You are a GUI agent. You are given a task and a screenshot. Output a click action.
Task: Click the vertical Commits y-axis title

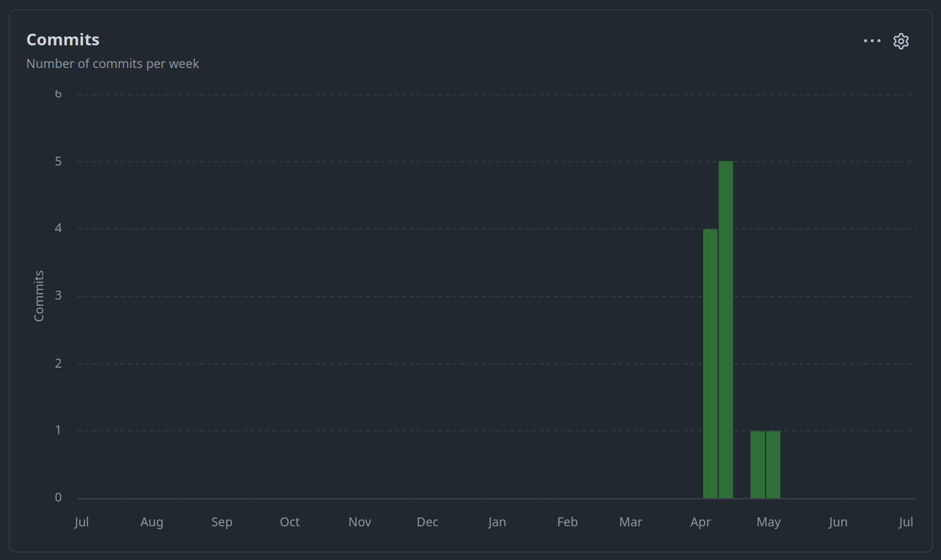coord(39,295)
